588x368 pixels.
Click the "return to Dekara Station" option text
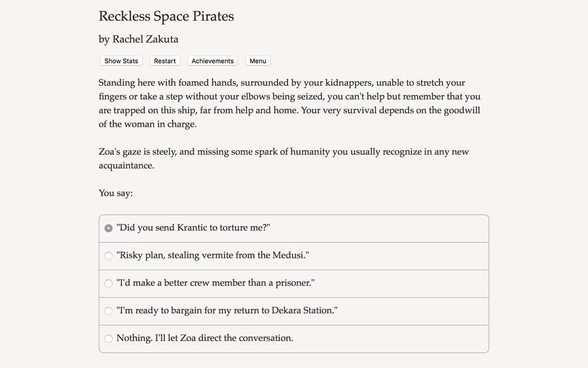[227, 311]
